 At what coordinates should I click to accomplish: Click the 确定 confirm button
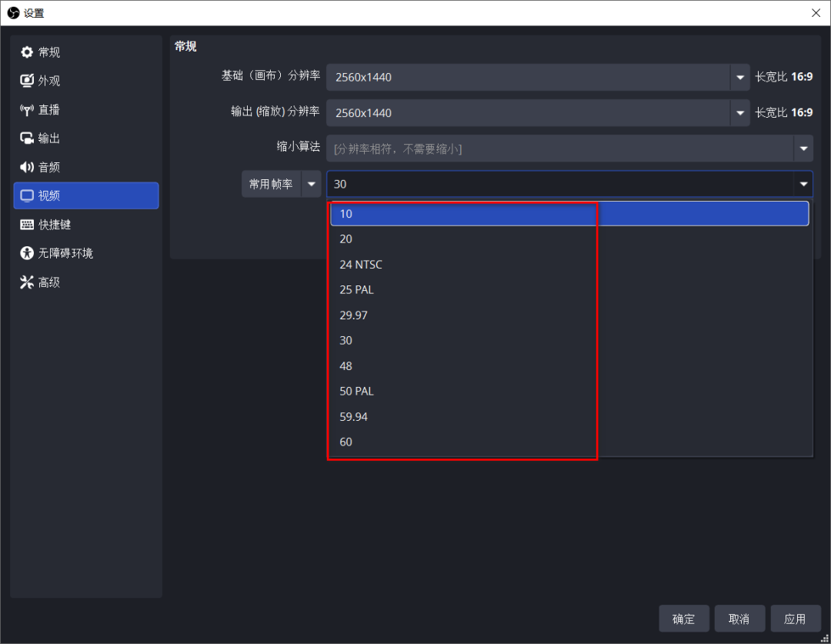683,619
